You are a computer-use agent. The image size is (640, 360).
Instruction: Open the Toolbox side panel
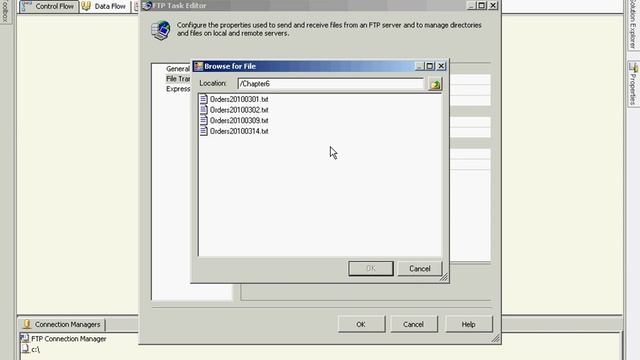5,11
